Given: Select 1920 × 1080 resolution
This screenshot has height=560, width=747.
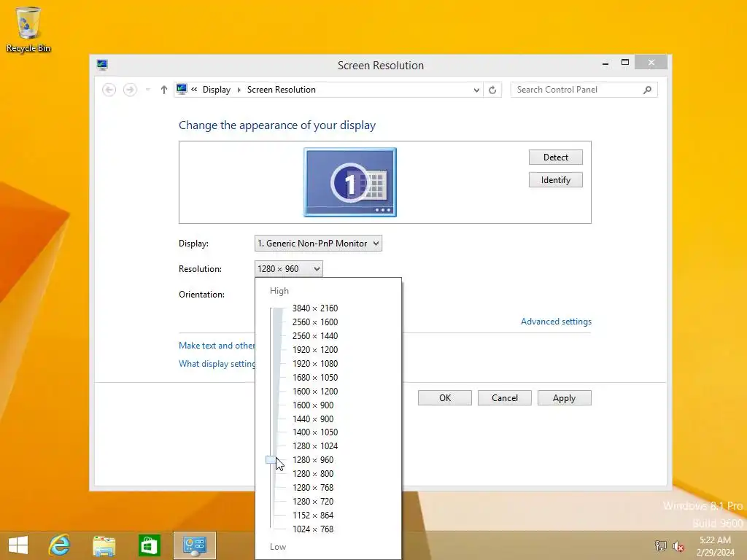Looking at the screenshot, I should pos(315,363).
